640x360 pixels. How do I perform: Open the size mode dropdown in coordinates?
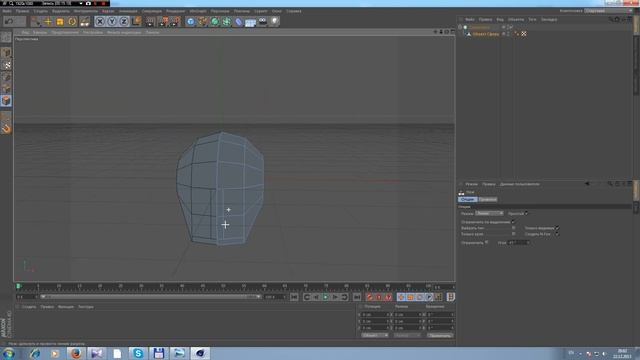[407, 336]
